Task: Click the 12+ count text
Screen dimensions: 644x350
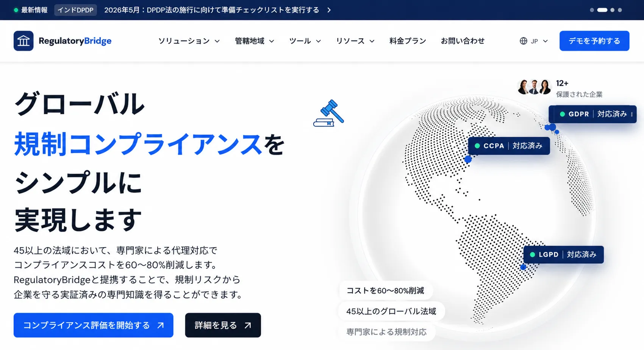Action: [x=562, y=83]
